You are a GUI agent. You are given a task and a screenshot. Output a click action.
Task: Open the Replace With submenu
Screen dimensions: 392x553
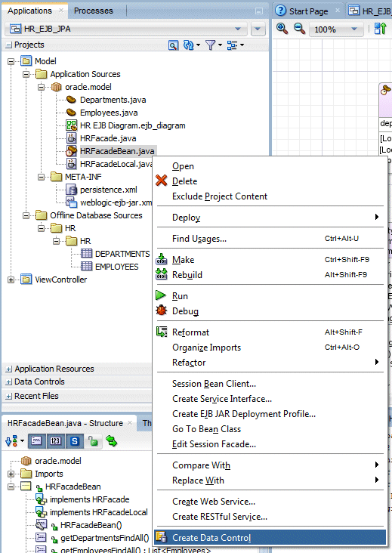270,480
